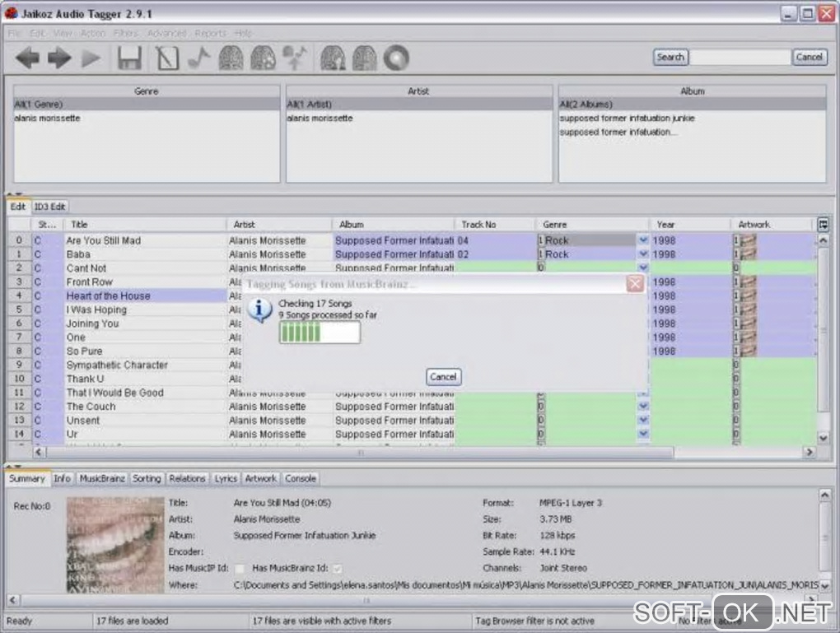
Task: Click the brain icon with colored dots
Action: [x=263, y=58]
